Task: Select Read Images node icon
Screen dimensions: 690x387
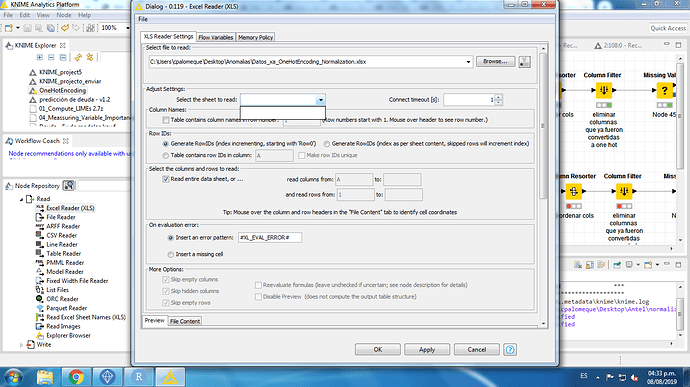Action: [x=39, y=326]
